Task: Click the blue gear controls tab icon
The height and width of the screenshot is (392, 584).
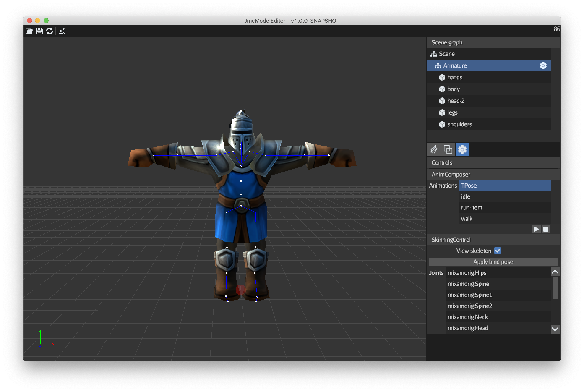Action: [x=462, y=149]
